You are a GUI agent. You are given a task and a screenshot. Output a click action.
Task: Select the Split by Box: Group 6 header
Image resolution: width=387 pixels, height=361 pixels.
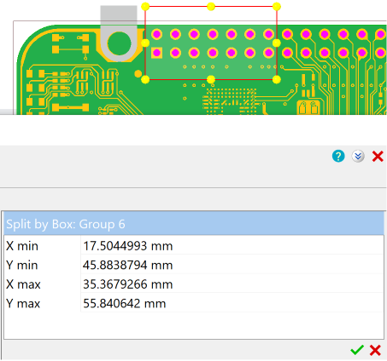(194, 224)
